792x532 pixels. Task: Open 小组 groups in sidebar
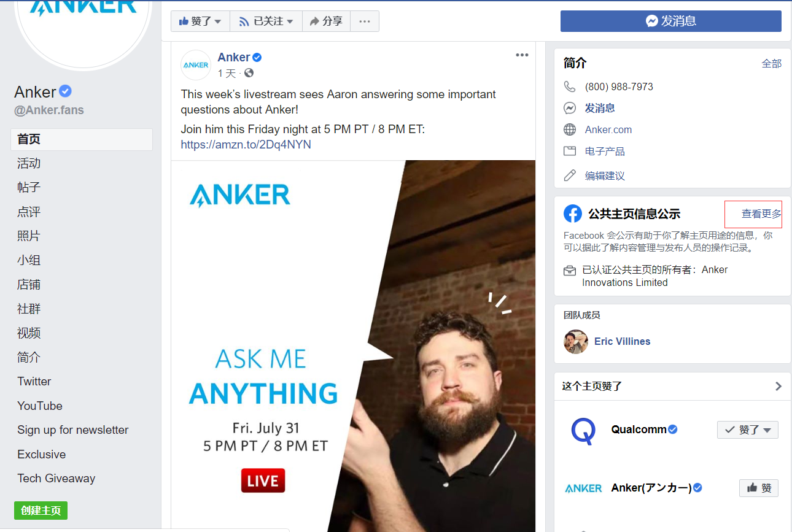point(29,260)
